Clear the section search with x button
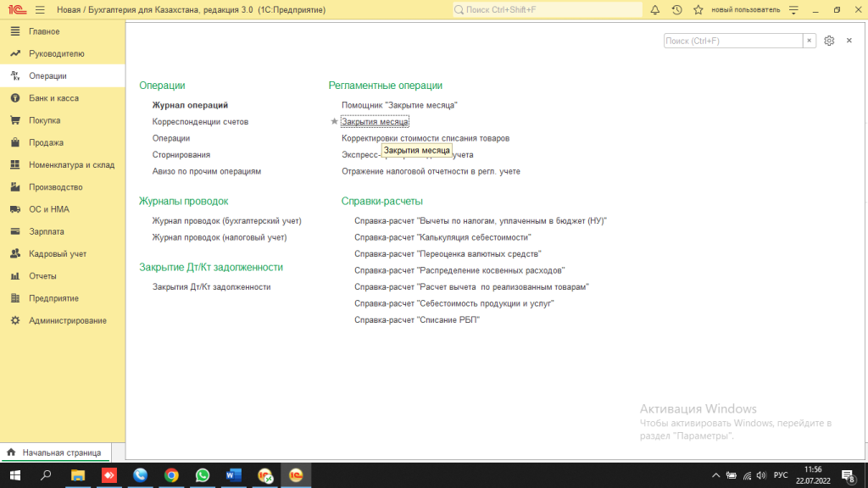This screenshot has height=488, width=868. pyautogui.click(x=810, y=41)
